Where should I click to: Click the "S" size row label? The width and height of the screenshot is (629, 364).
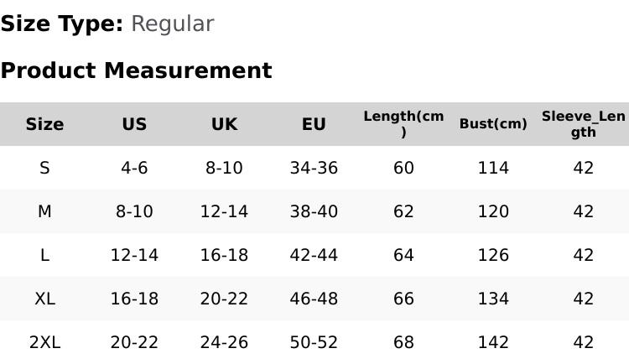tap(44, 168)
